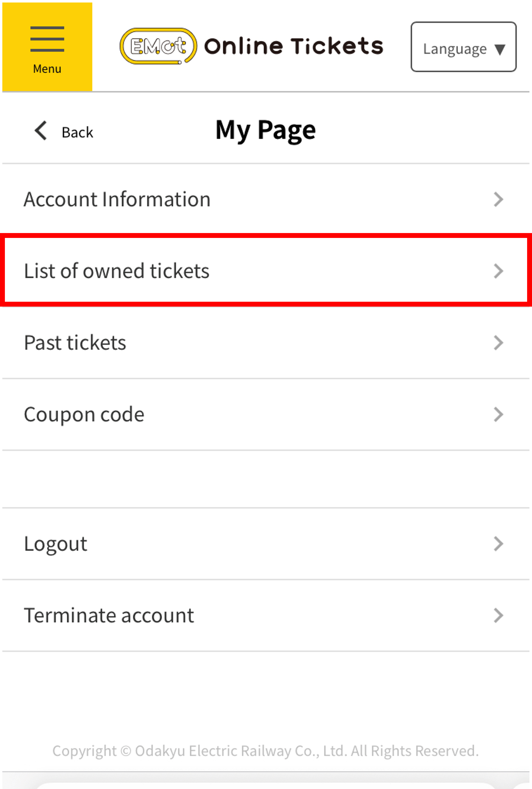Click the Language dropdown triangle arrow
532x789 pixels.
pos(500,49)
